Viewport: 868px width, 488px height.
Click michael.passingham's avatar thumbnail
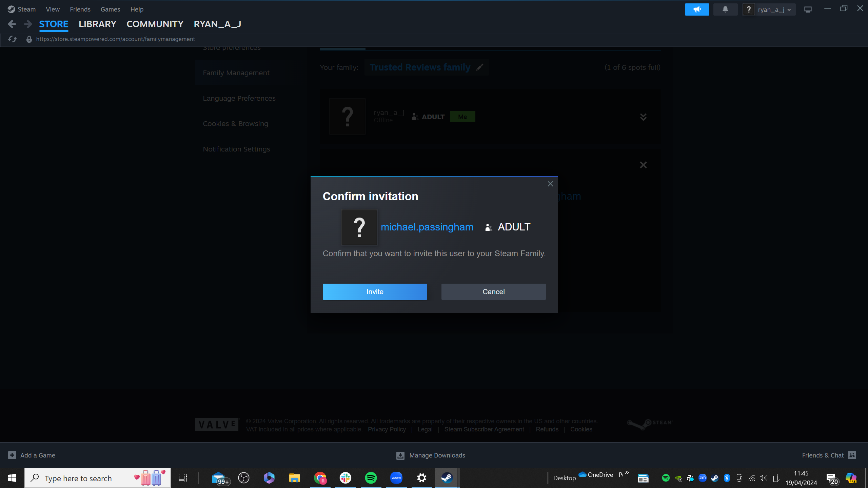[x=359, y=227]
